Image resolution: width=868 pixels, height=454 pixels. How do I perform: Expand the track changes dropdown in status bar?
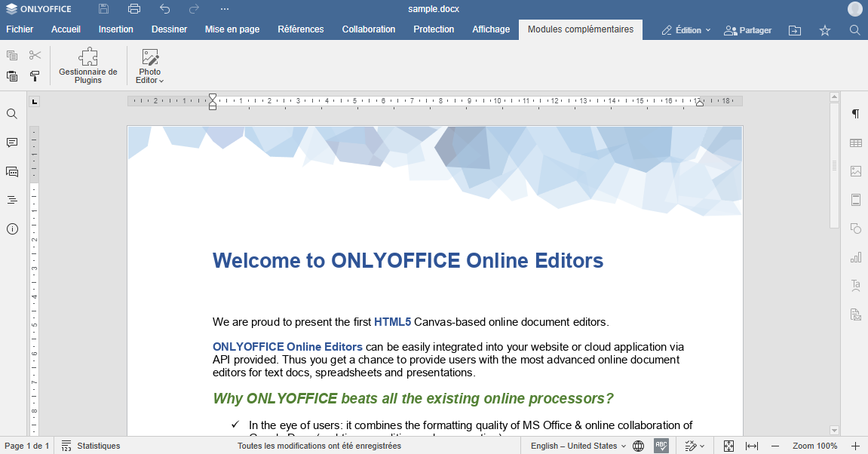[695, 446]
